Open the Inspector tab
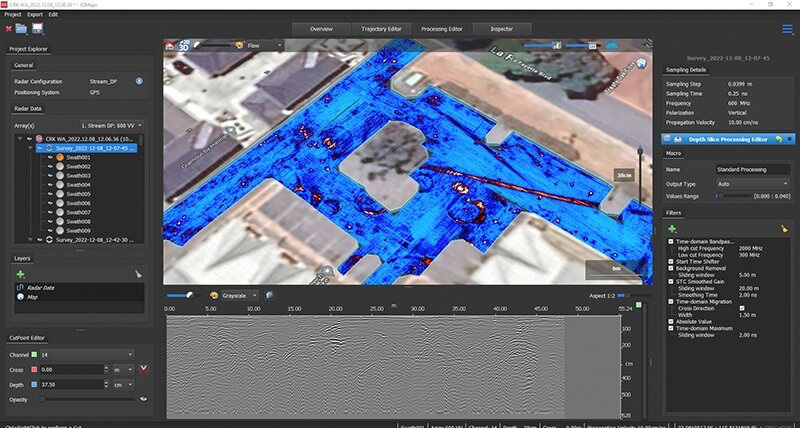800x428 pixels. click(502, 29)
